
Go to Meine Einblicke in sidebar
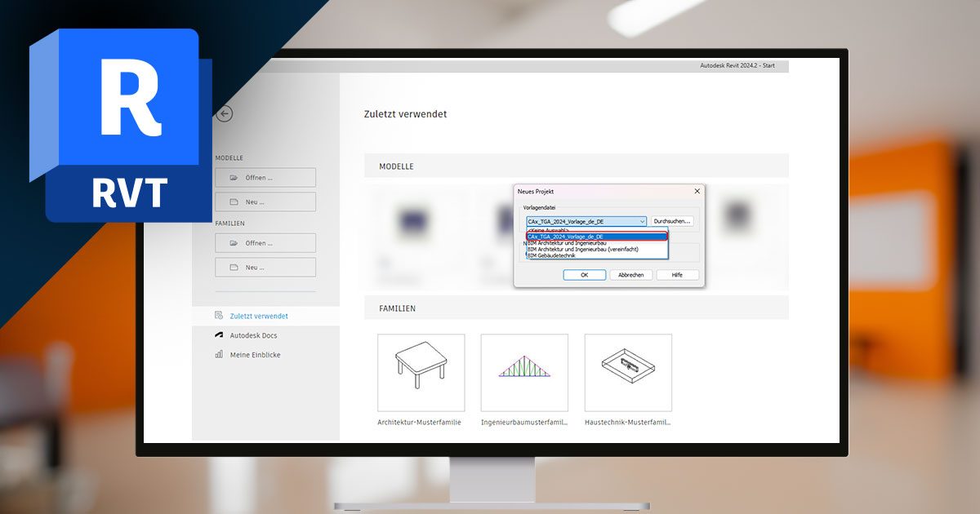point(255,355)
